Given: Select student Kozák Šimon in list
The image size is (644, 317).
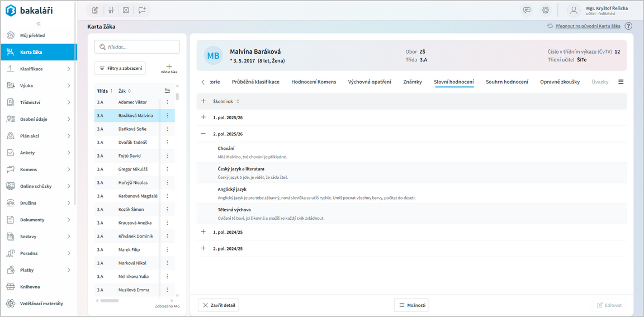Looking at the screenshot, I should coord(131,210).
